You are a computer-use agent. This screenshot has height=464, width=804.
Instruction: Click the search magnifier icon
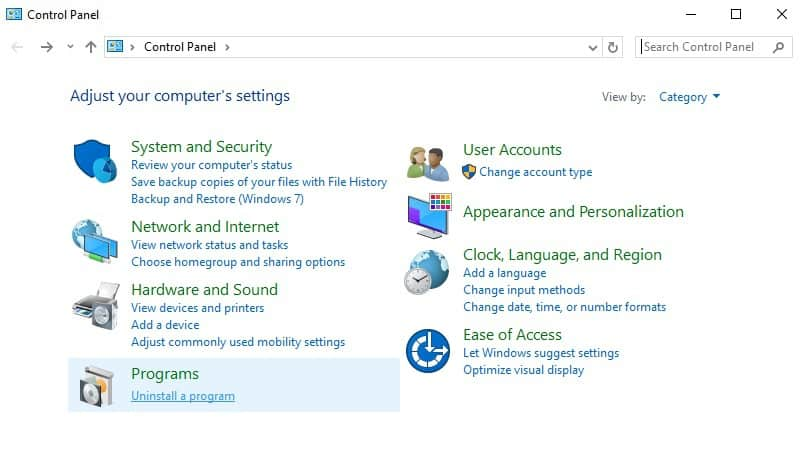point(778,47)
